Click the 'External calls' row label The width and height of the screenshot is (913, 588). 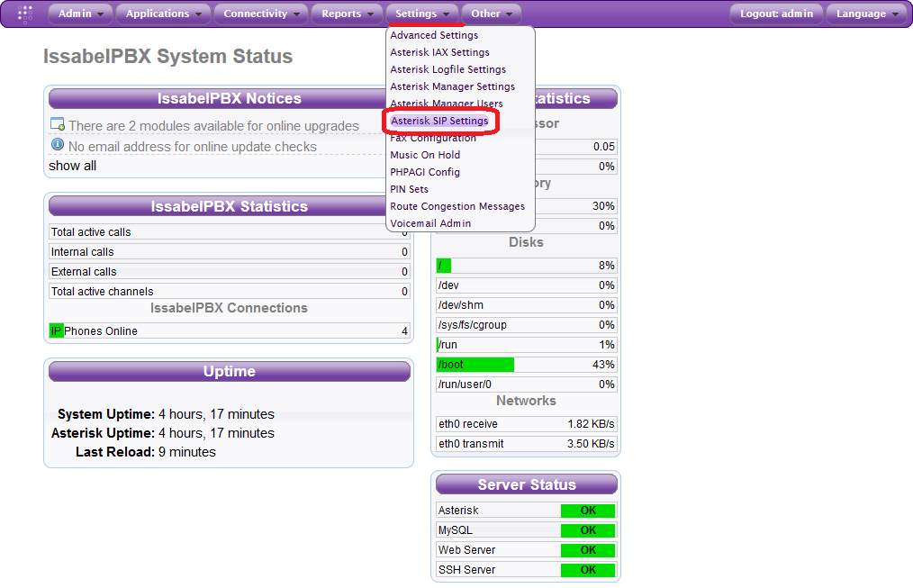83,272
